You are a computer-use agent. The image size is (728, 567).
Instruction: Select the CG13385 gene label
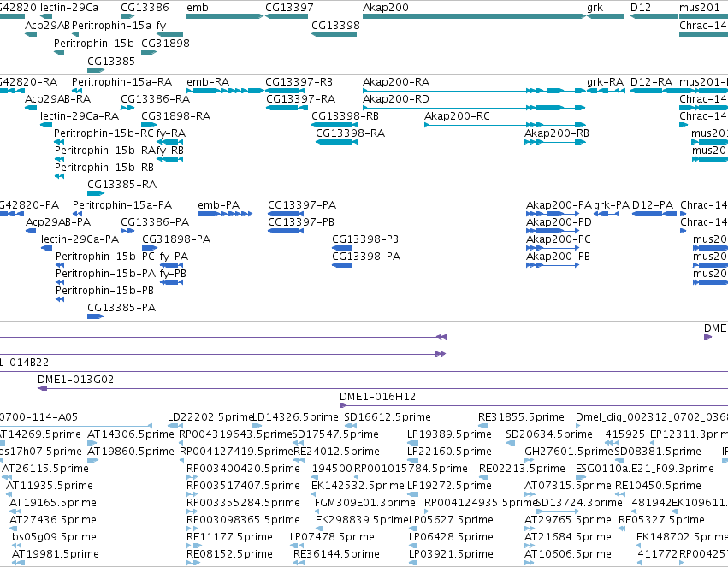pyautogui.click(x=111, y=62)
